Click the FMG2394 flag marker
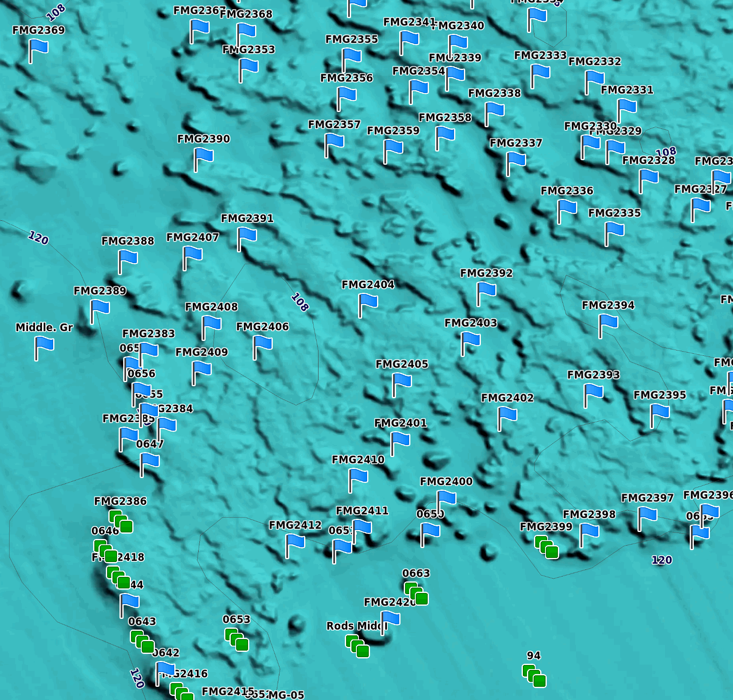Screen dimensions: 733x700 [608, 326]
